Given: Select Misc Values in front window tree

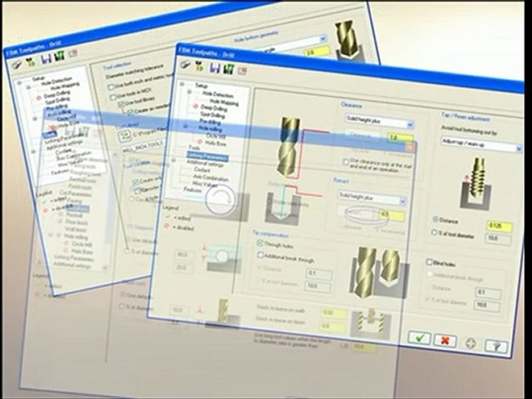Looking at the screenshot, I should (x=205, y=183).
